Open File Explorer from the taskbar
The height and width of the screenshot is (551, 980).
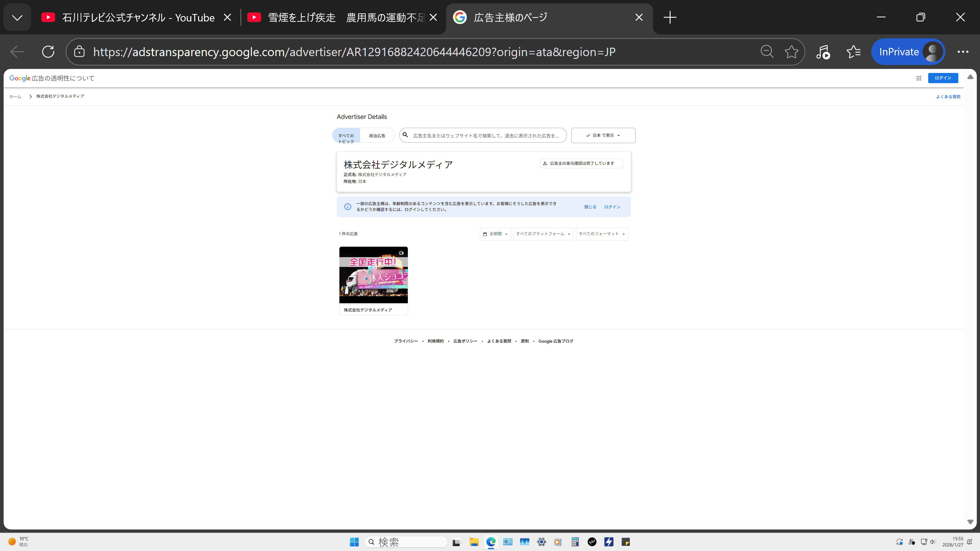click(474, 542)
